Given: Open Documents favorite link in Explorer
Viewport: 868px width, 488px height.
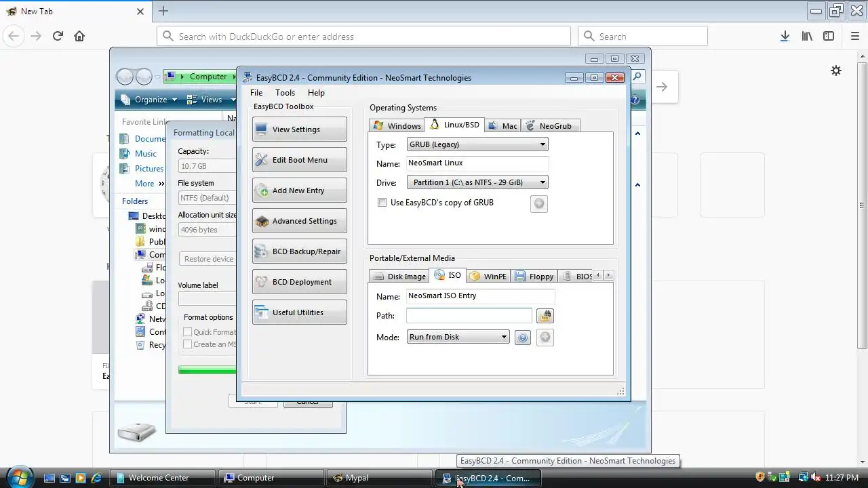Looking at the screenshot, I should click(142, 139).
